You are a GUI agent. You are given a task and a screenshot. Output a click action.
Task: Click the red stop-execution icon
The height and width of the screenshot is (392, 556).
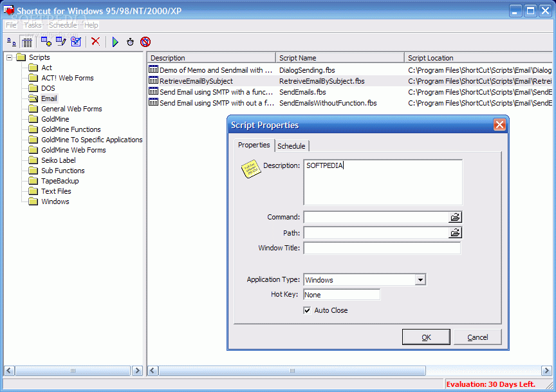(x=146, y=42)
